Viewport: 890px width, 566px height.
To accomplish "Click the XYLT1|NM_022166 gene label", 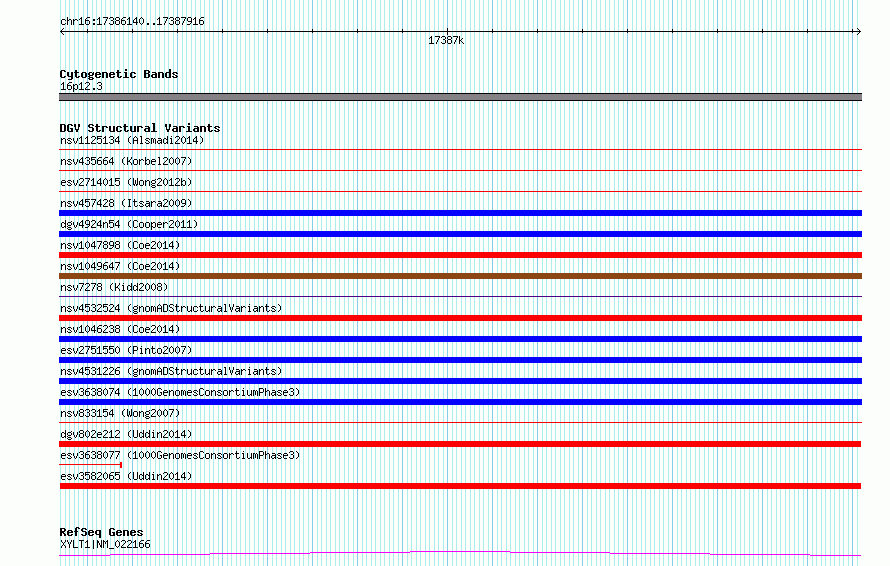I will coord(105,544).
